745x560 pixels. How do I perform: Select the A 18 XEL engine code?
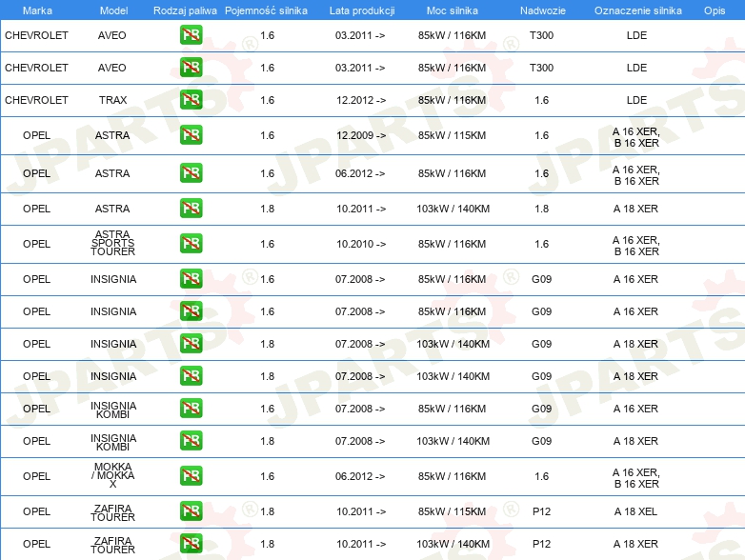pyautogui.click(x=635, y=511)
